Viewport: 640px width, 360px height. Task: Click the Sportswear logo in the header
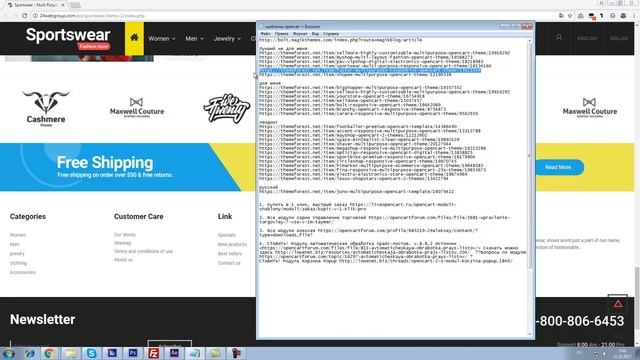tap(68, 38)
